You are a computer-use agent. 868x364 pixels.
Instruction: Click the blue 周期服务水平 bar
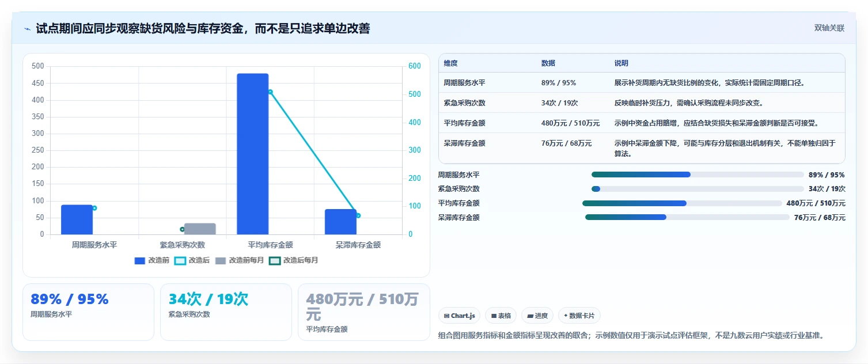[x=77, y=219]
